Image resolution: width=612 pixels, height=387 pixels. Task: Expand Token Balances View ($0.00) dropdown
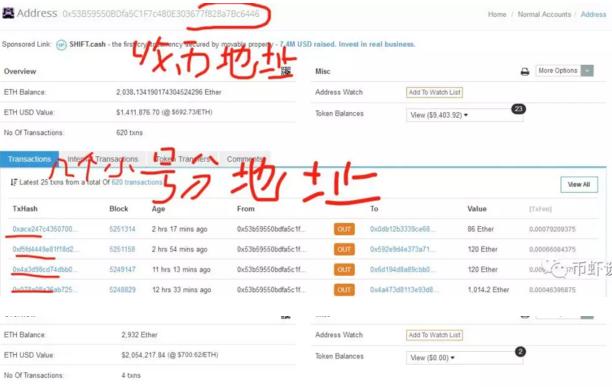[x=464, y=358]
